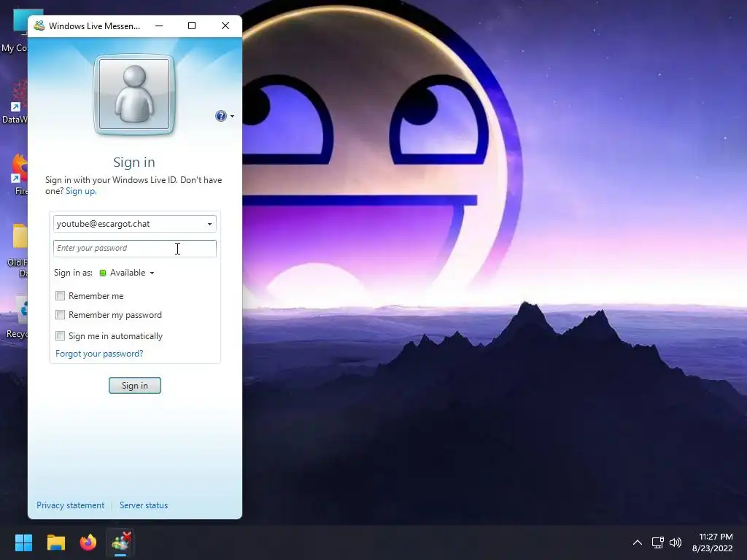Show hidden system tray icons
Screen dimensions: 747x560
coord(638,542)
